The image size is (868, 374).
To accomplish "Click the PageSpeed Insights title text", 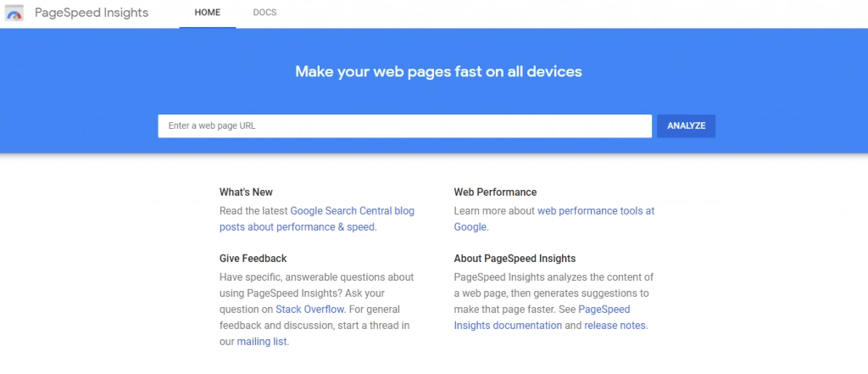I will pos(92,14).
